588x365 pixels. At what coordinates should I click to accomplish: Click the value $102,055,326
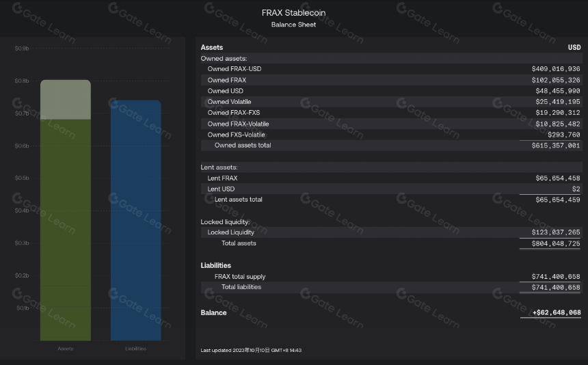556,80
